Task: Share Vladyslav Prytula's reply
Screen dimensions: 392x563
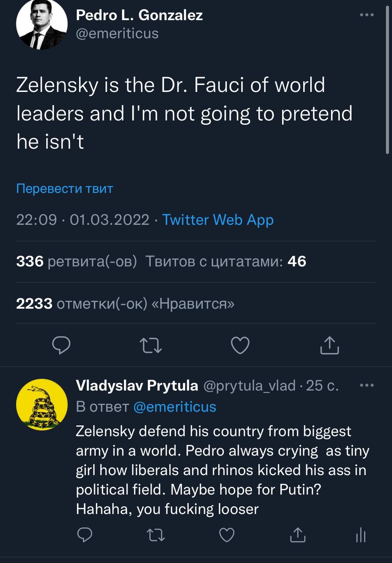Action: point(298,535)
